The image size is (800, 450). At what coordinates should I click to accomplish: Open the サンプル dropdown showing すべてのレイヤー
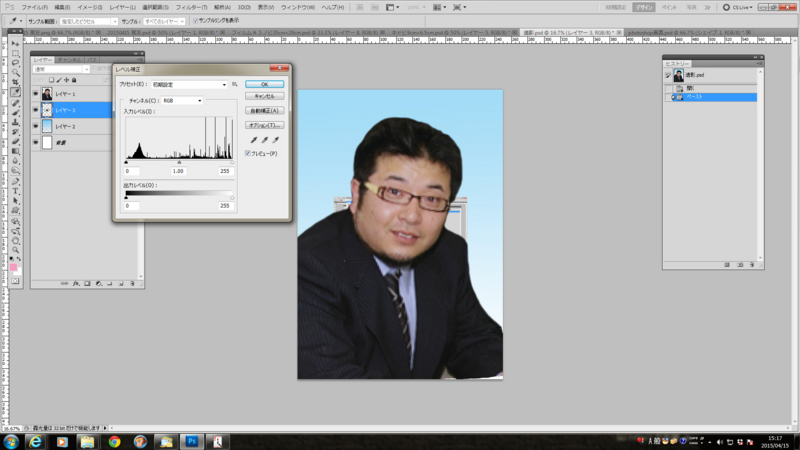[164, 21]
